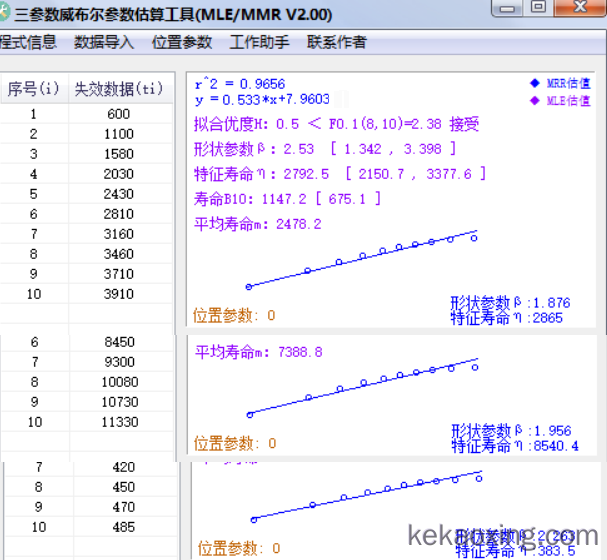The width and height of the screenshot is (607, 560).
Task: Select the cell with value 600
Action: click(119, 114)
